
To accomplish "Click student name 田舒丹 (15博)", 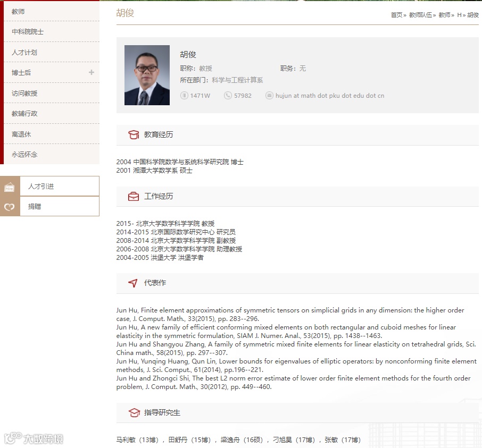I will click(190, 439).
